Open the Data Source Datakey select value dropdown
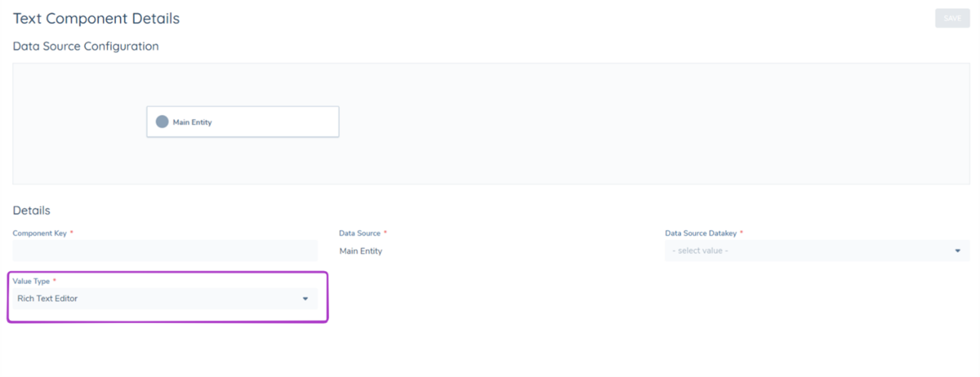This screenshot has height=377, width=980. point(810,251)
